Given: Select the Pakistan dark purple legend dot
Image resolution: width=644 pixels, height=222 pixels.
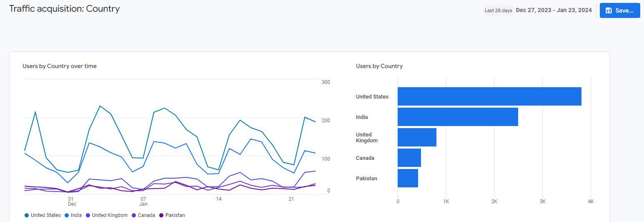Looking at the screenshot, I should pos(161,215).
